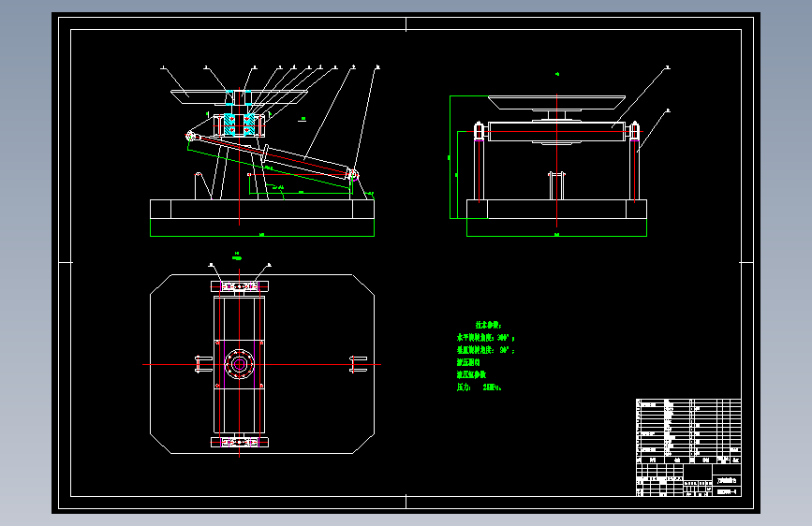The width and height of the screenshot is (812, 526).
Task: Select the turntable top plate in the front view
Action: [x=556, y=103]
